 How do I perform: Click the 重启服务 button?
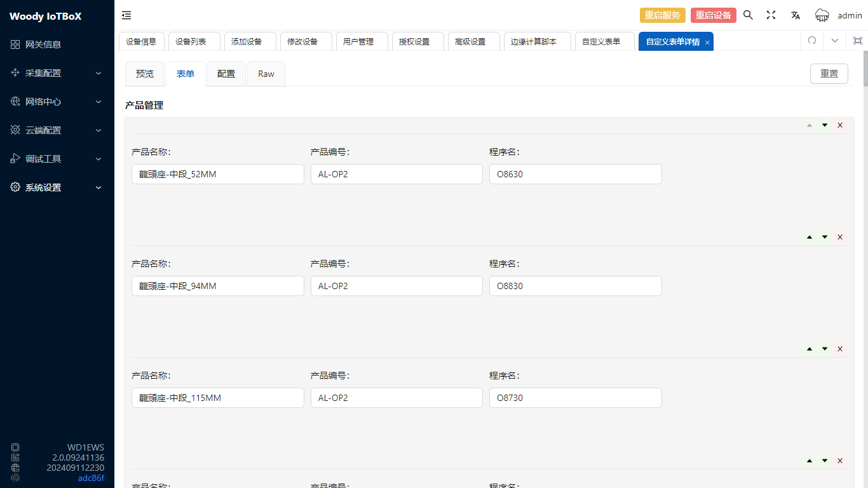[x=662, y=15]
